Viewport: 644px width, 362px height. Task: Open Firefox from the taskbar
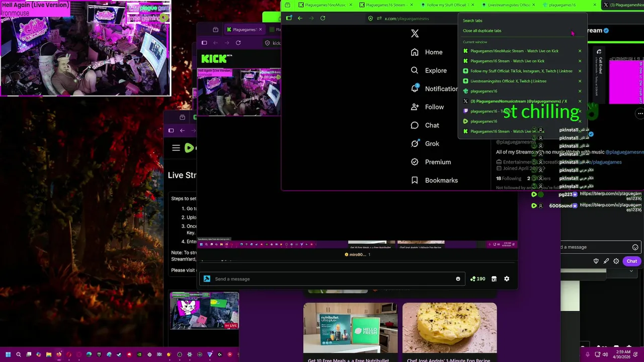point(59,354)
